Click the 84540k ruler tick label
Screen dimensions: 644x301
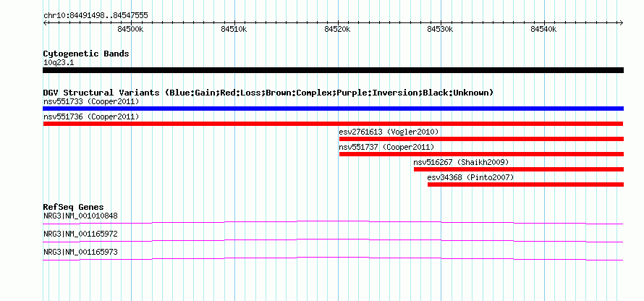click(544, 29)
